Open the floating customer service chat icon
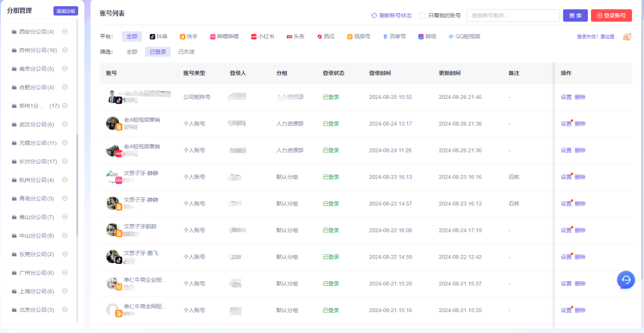The height and width of the screenshot is (333, 644). (x=626, y=280)
